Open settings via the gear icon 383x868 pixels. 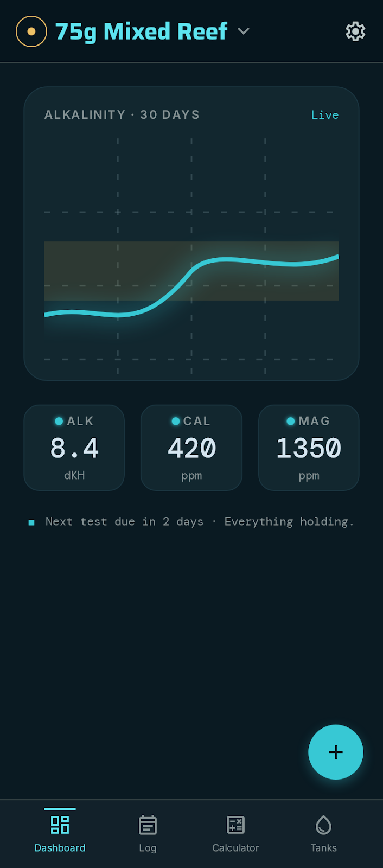click(355, 31)
